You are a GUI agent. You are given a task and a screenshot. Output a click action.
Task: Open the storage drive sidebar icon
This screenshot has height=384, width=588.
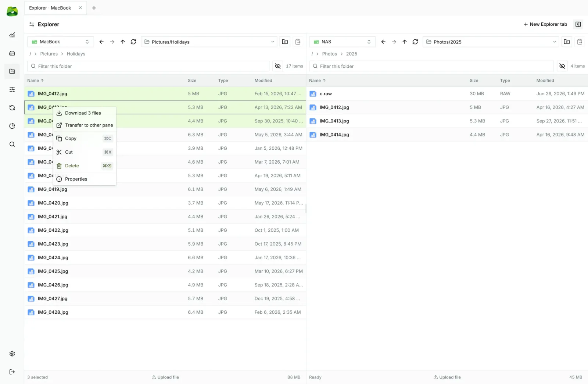tap(12, 53)
